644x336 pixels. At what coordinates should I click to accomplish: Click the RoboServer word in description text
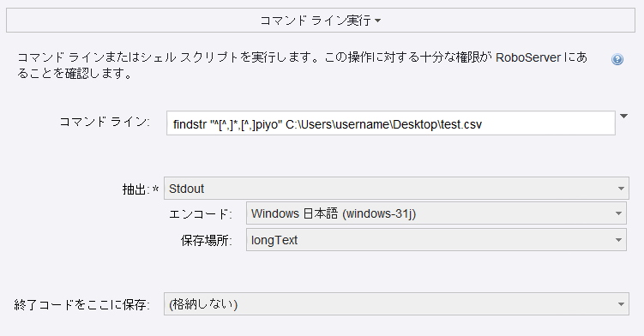(x=527, y=57)
